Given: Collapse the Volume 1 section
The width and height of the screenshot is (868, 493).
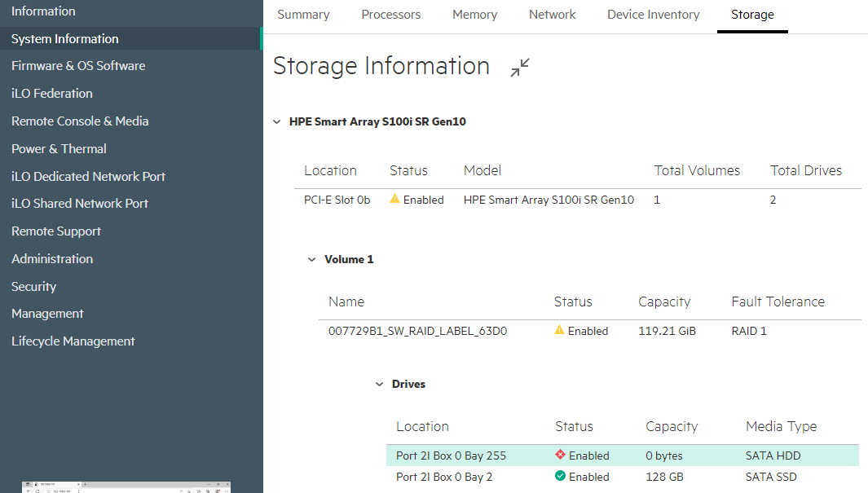Looking at the screenshot, I should coord(312,259).
